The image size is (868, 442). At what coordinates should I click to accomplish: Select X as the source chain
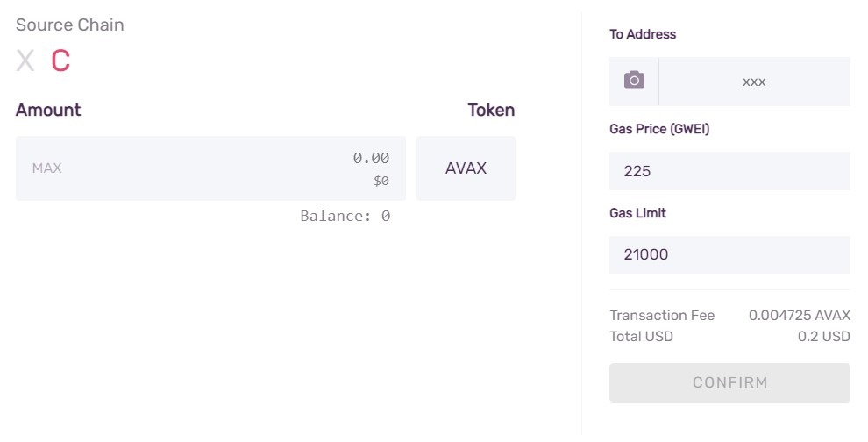[25, 61]
